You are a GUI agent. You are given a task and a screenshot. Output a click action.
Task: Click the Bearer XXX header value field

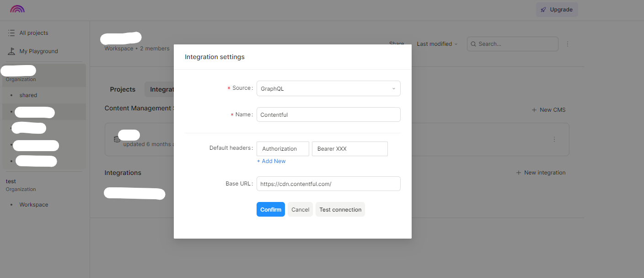[x=349, y=149]
